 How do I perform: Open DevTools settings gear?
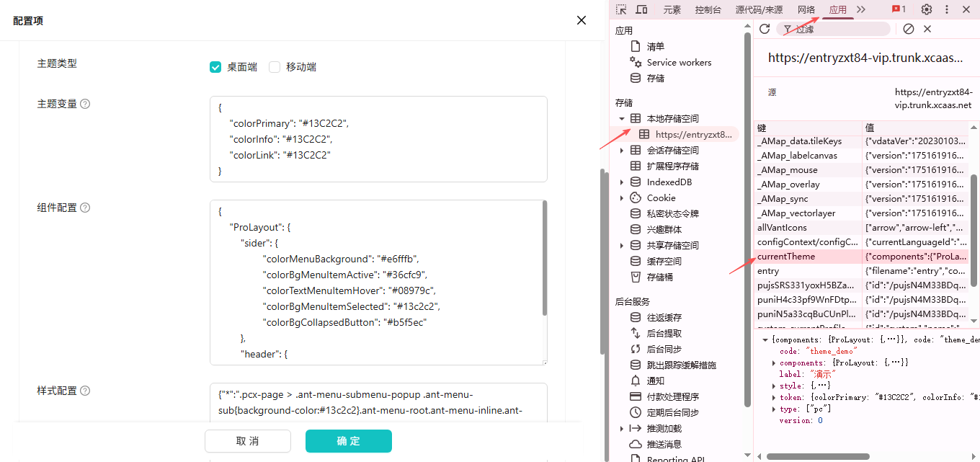927,9
